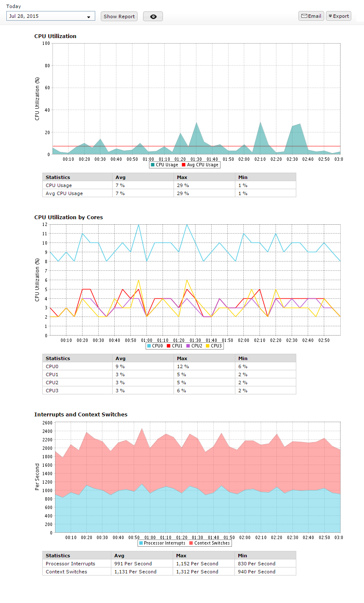The height and width of the screenshot is (603, 364).
Task: Click the CPU2 purple legend box
Action: pyautogui.click(x=188, y=346)
